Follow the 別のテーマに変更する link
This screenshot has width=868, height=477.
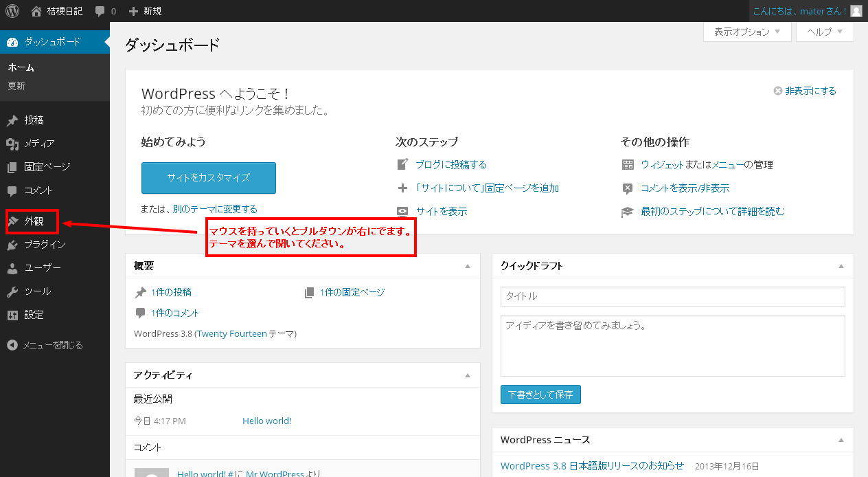(215, 209)
